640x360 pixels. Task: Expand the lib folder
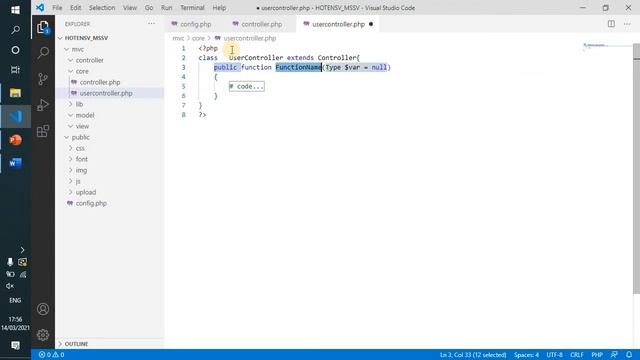pyautogui.click(x=79, y=104)
